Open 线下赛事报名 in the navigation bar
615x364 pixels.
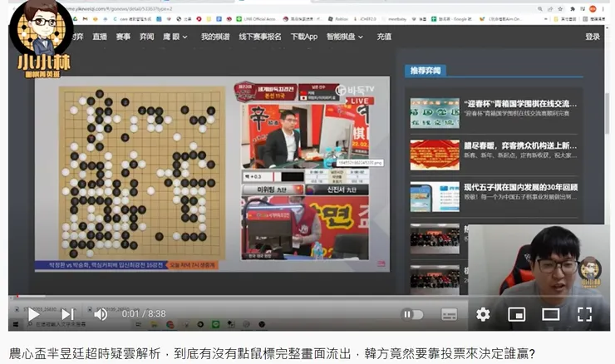point(260,37)
